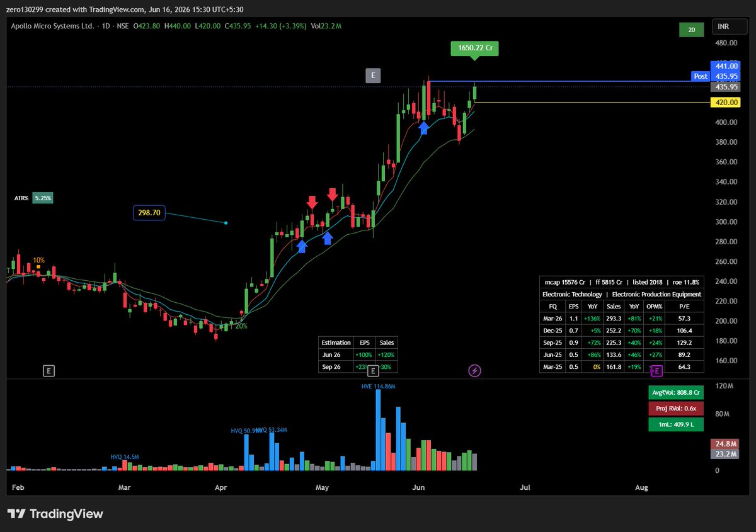
Task: Click the Vol23.2M header value
Action: [x=326, y=26]
